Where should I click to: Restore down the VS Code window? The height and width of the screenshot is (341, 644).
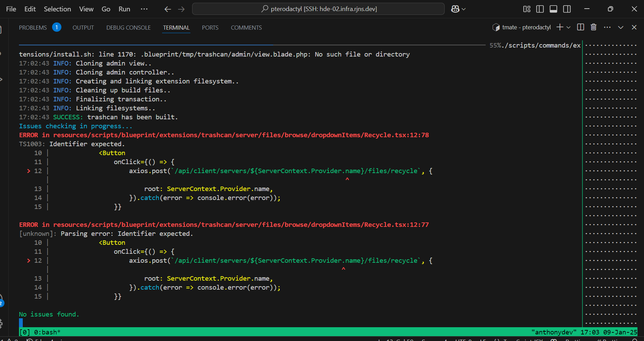611,9
